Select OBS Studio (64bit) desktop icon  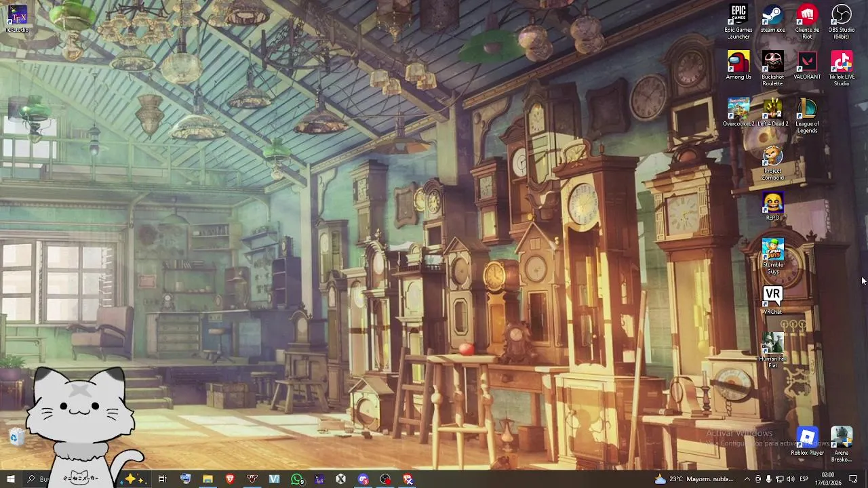pyautogui.click(x=842, y=22)
